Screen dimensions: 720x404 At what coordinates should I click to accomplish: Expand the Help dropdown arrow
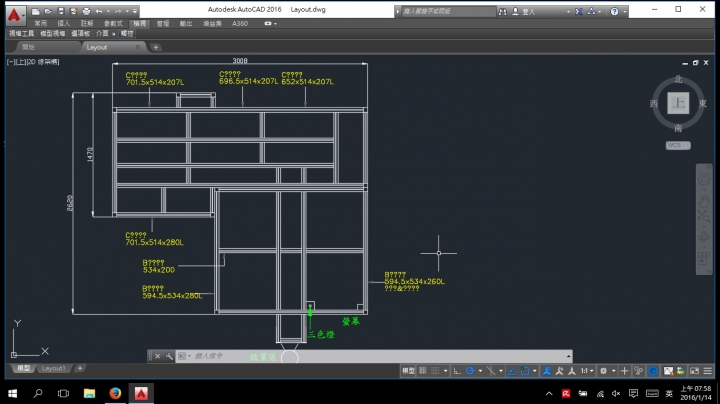[624, 11]
